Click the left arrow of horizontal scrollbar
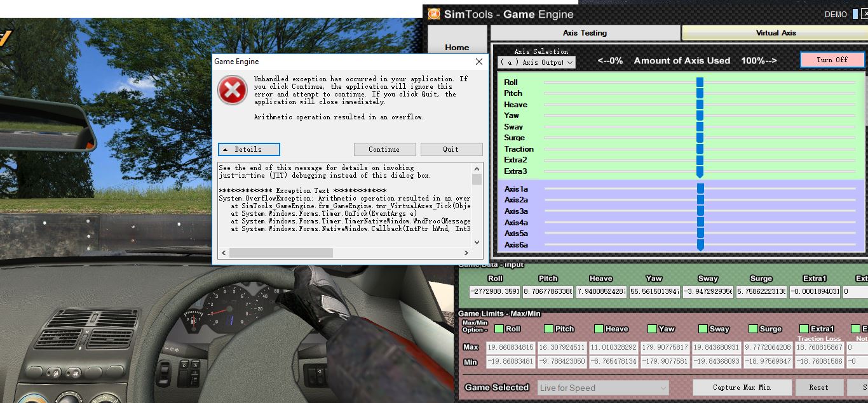Viewport: 868px width, 403px height. (223, 253)
